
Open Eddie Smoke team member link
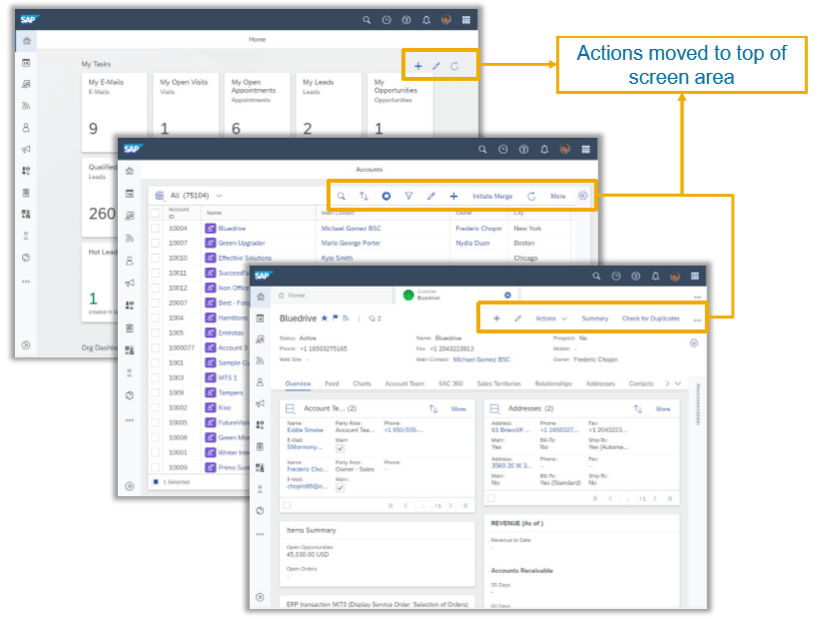click(305, 430)
